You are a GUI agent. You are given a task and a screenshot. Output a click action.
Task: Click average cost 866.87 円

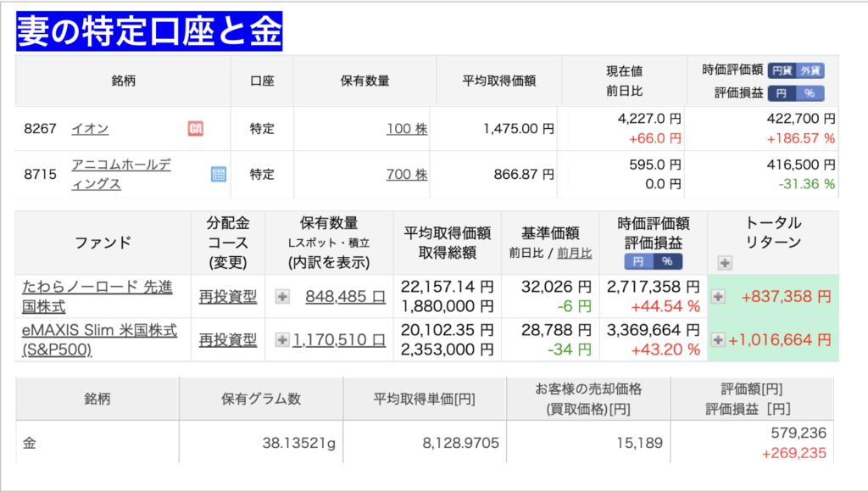click(x=524, y=174)
